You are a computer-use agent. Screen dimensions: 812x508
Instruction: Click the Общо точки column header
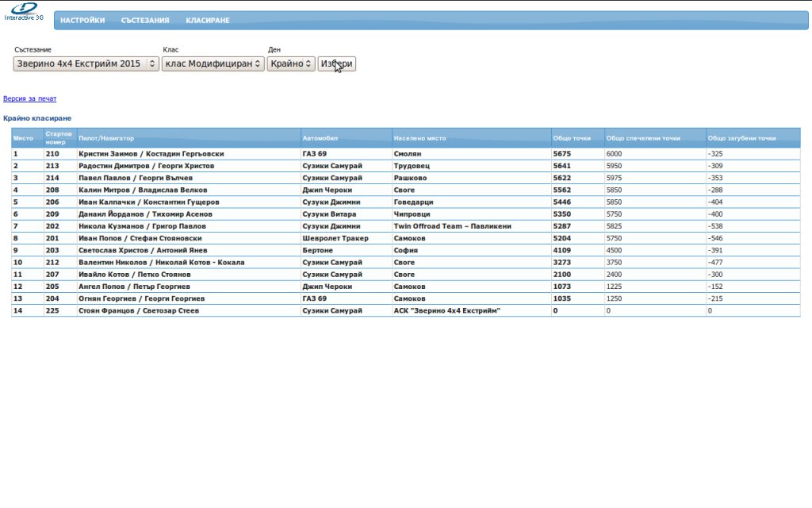click(x=577, y=138)
